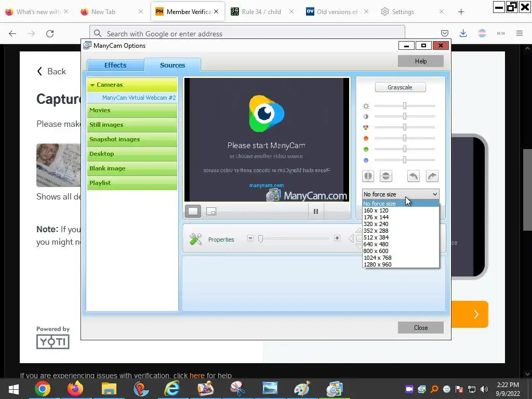This screenshot has height=399, width=532.
Task: Click the network tray icon
Action: tap(472, 389)
